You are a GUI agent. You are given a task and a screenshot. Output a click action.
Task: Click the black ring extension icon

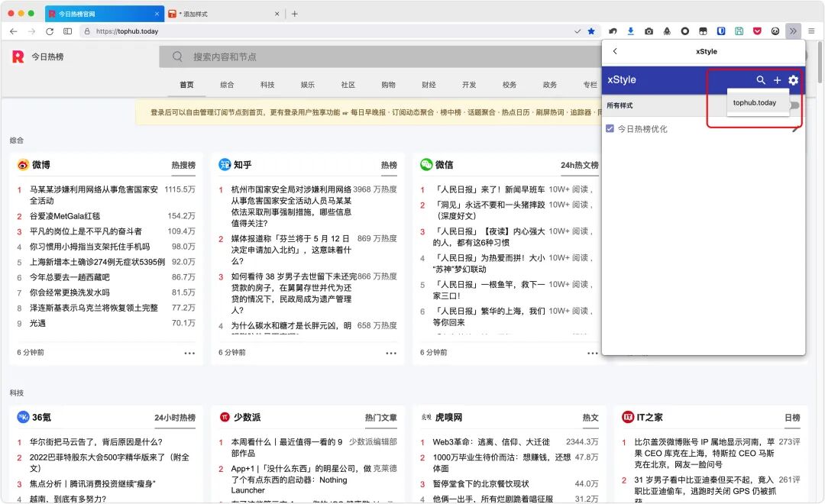click(x=684, y=31)
